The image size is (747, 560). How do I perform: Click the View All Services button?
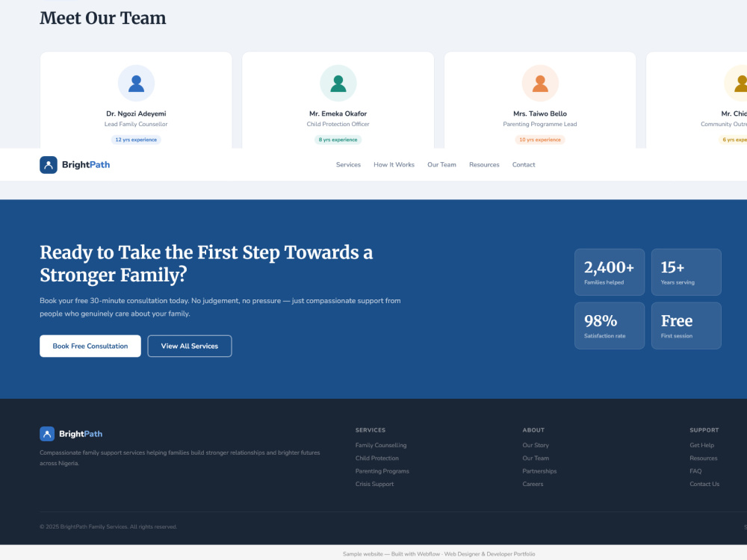(x=190, y=346)
